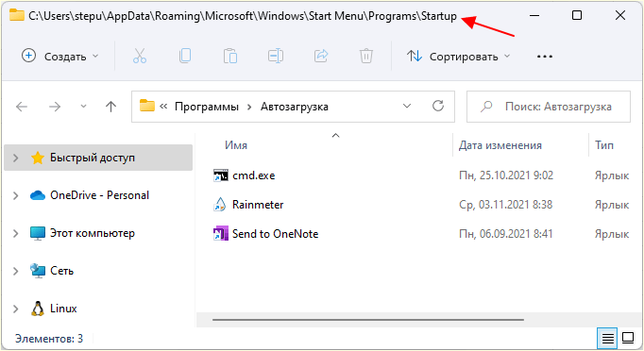
Task: Sort by Дата изменения column header
Action: (x=500, y=145)
